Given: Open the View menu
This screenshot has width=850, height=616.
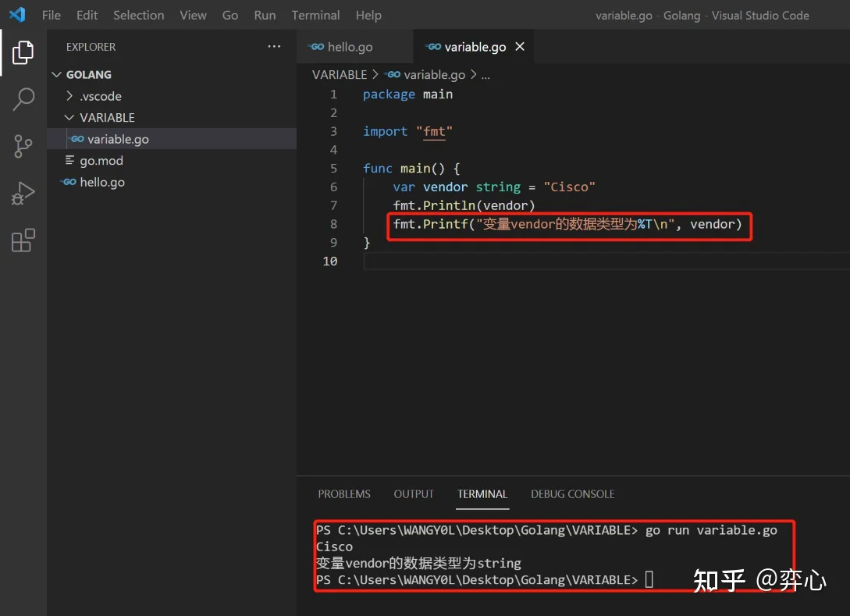Looking at the screenshot, I should pos(193,15).
